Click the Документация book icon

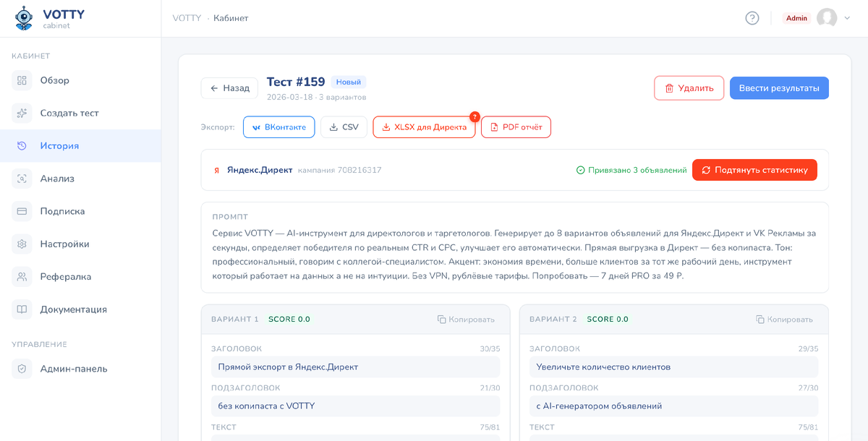pos(22,309)
